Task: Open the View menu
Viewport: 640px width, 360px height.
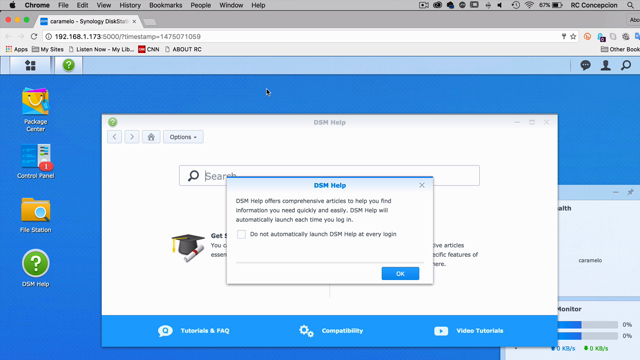Action: pos(104,5)
